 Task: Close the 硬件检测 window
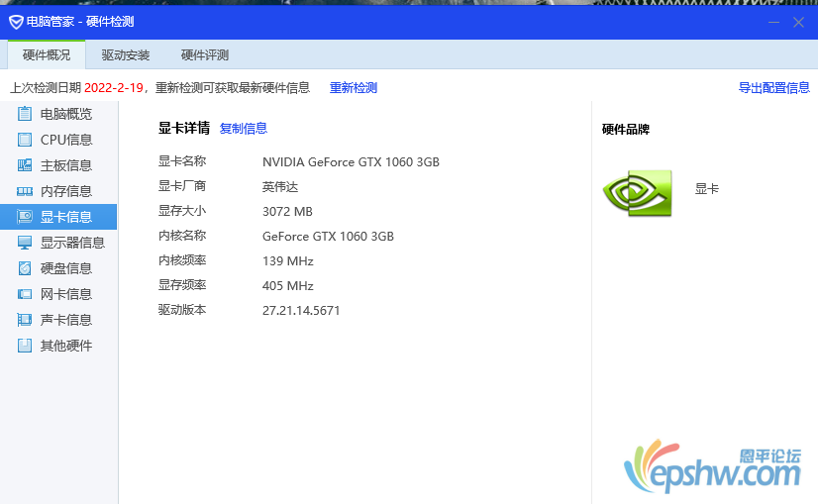point(798,22)
